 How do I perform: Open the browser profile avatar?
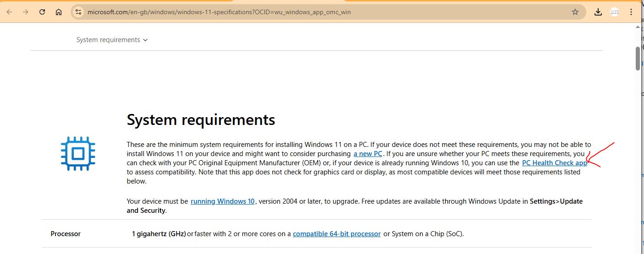615,12
